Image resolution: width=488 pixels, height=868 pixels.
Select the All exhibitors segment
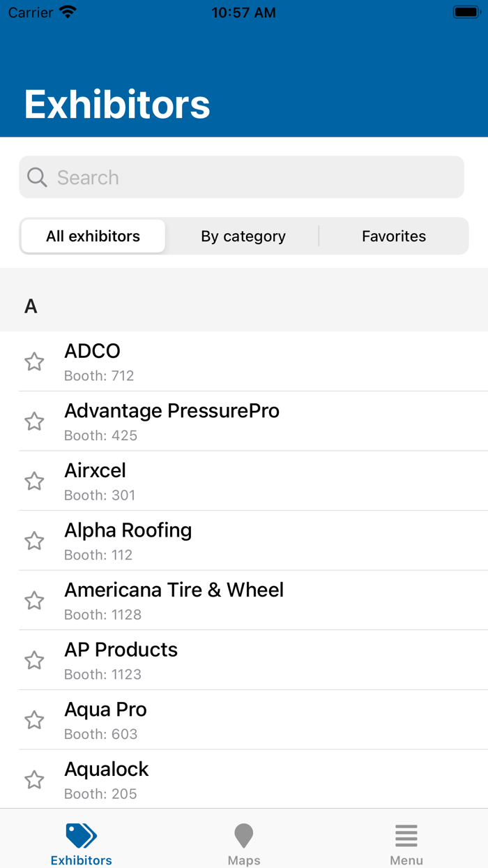pyautogui.click(x=93, y=237)
